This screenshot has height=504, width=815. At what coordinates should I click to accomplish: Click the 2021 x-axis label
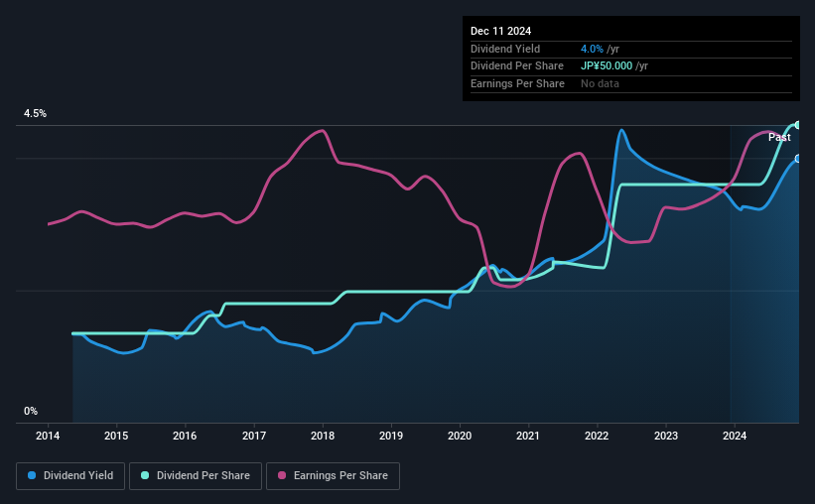click(528, 436)
